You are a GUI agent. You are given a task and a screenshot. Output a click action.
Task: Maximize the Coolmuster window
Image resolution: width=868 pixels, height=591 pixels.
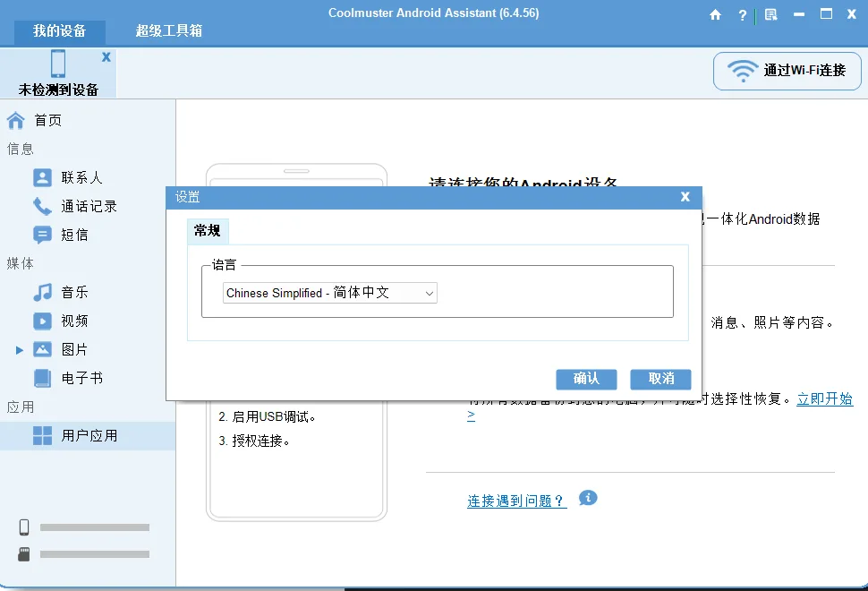click(x=826, y=14)
